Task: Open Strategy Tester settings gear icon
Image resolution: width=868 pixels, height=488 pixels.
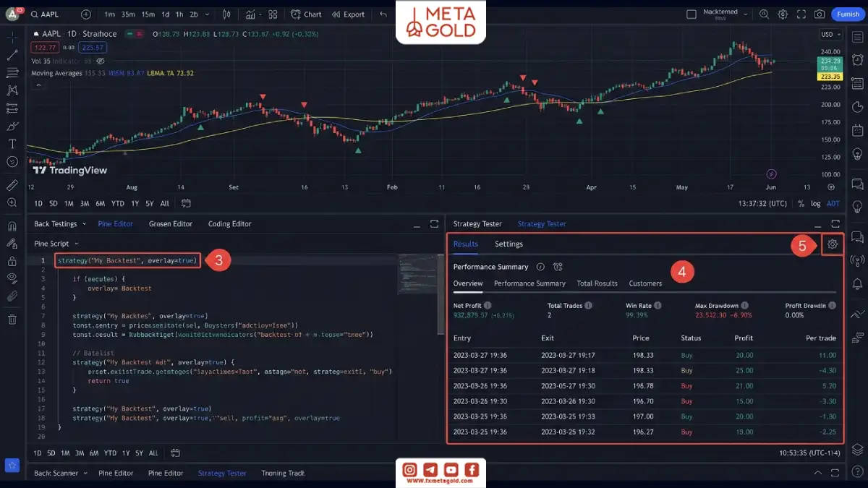Action: [833, 244]
